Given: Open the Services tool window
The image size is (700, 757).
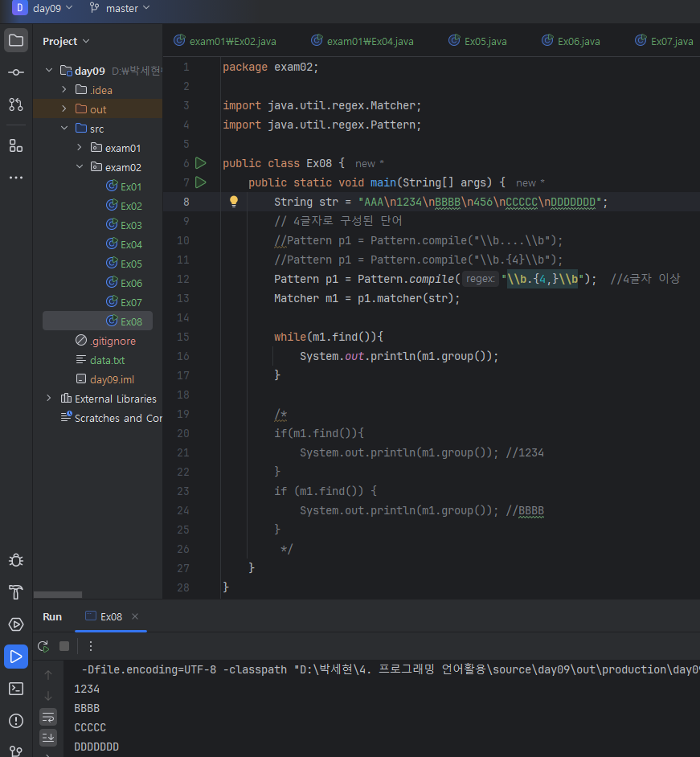Looking at the screenshot, I should [x=16, y=624].
